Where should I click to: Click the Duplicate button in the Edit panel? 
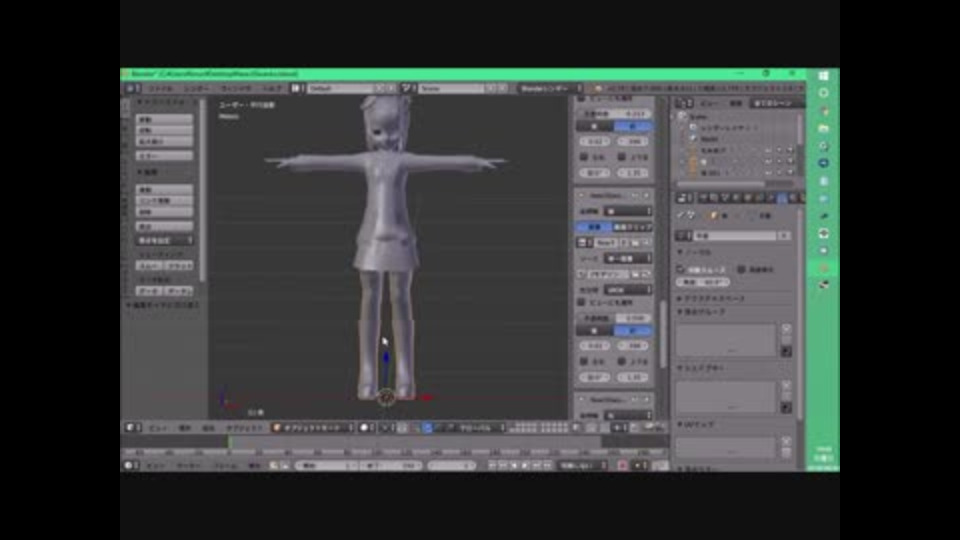pyautogui.click(x=164, y=190)
